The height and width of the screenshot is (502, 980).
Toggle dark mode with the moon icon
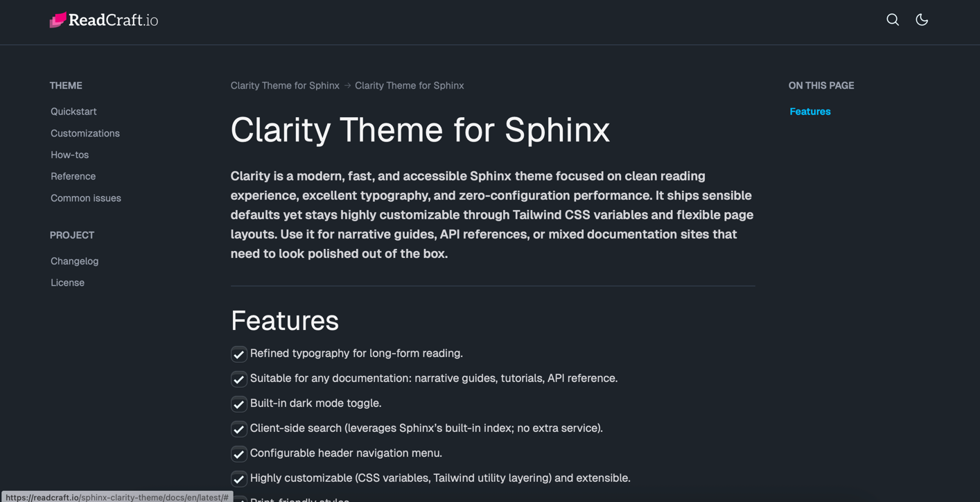[922, 19]
